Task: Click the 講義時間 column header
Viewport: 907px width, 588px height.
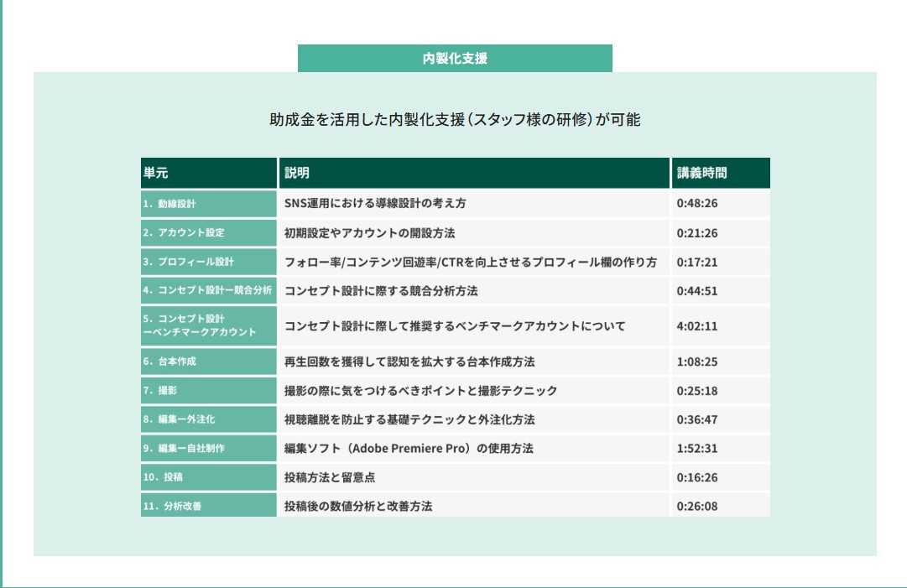Action: point(721,173)
